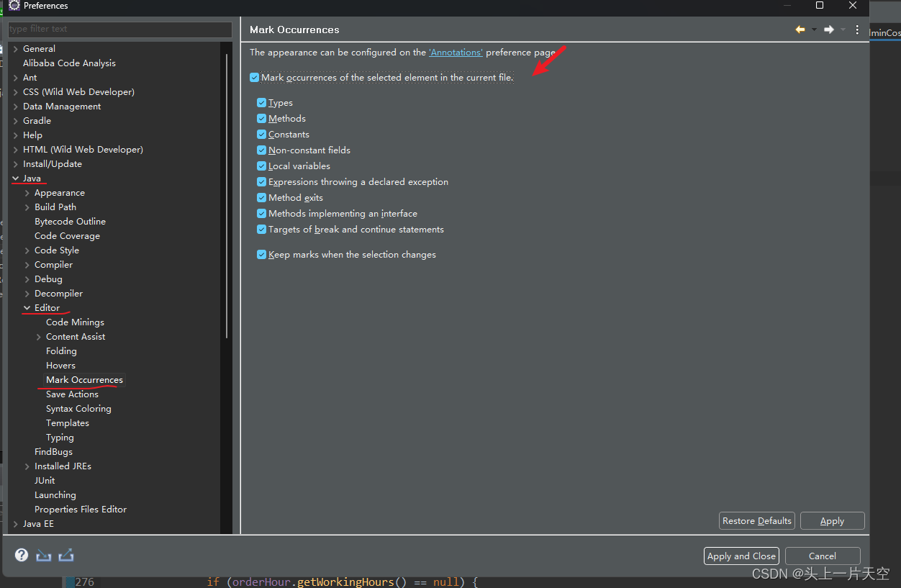The image size is (901, 588).
Task: Expand the Code Style node
Action: pyautogui.click(x=27, y=250)
